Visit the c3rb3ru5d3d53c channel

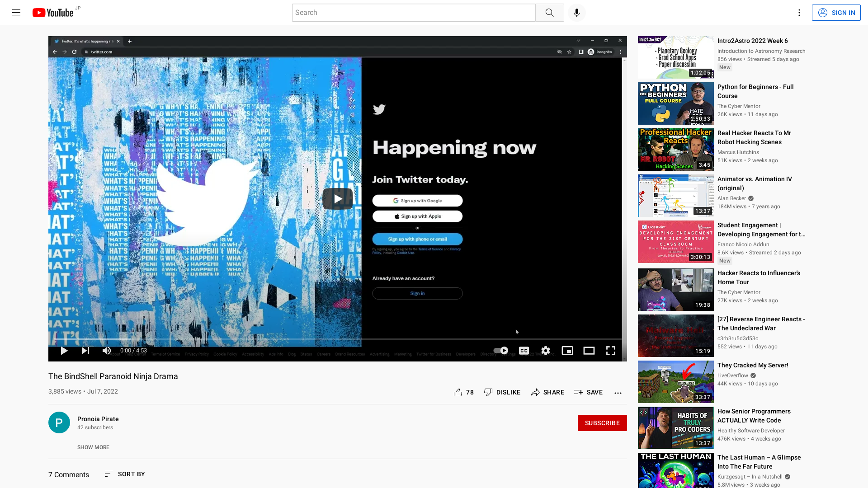click(738, 338)
